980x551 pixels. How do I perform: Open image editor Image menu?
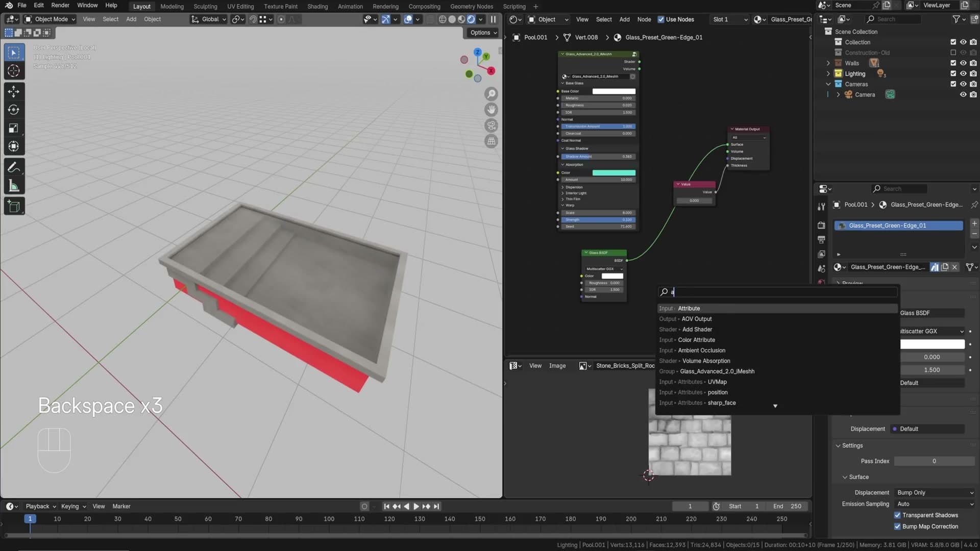[557, 366]
